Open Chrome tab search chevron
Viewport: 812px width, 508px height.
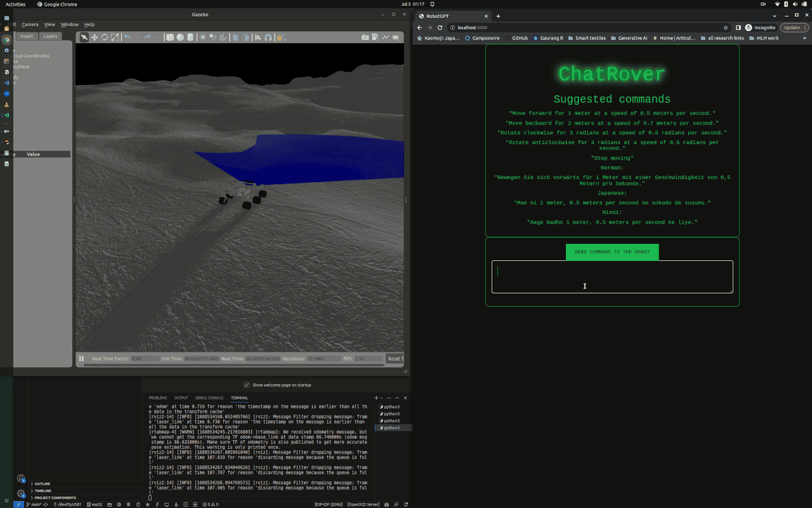pos(775,16)
